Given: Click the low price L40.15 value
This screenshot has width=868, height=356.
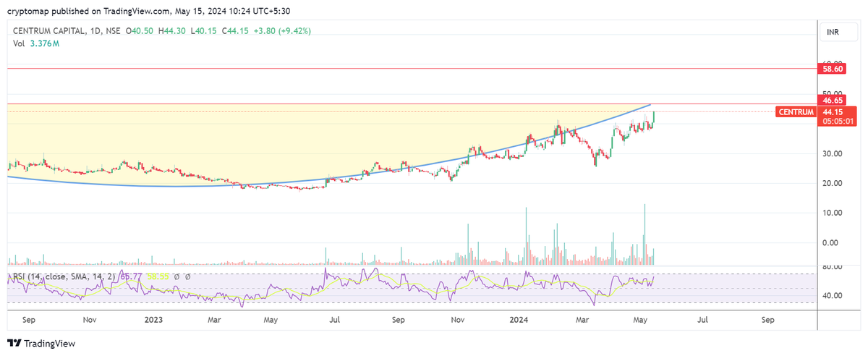Looking at the screenshot, I should [203, 31].
